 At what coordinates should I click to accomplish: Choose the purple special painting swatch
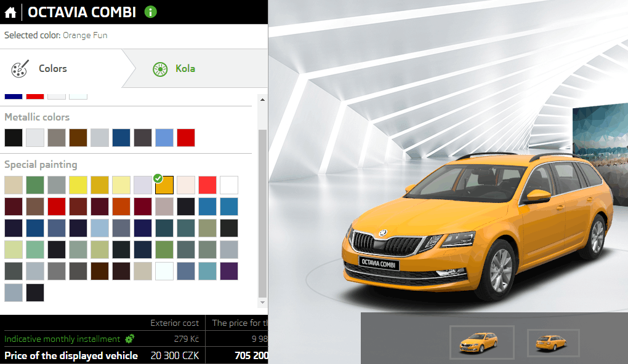[229, 271]
